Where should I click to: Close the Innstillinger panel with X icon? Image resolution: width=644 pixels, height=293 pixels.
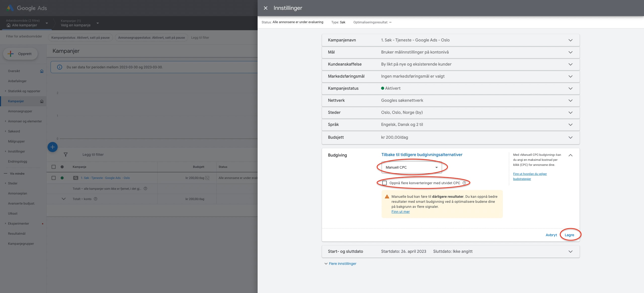[265, 8]
